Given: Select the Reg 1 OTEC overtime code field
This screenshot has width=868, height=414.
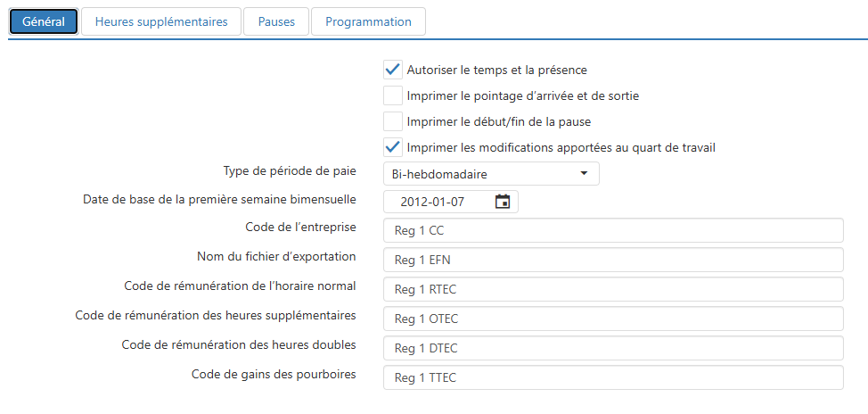Looking at the screenshot, I should click(613, 319).
